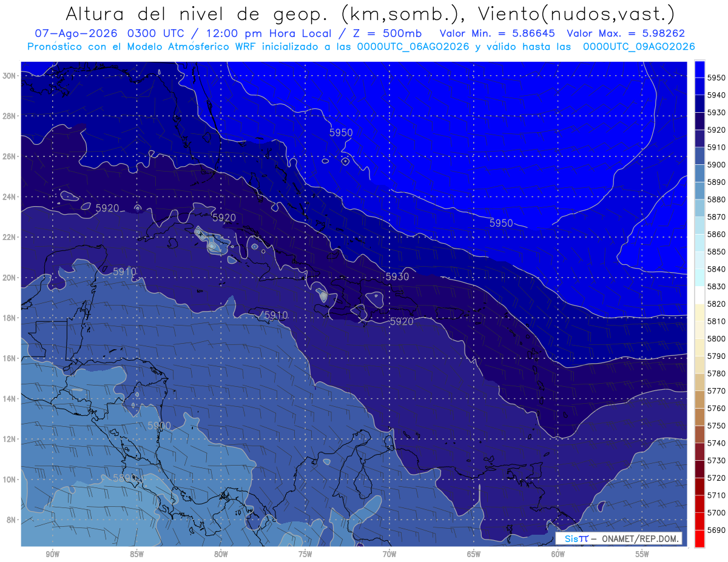Click the '75W' longitude axis label

pyautogui.click(x=305, y=554)
